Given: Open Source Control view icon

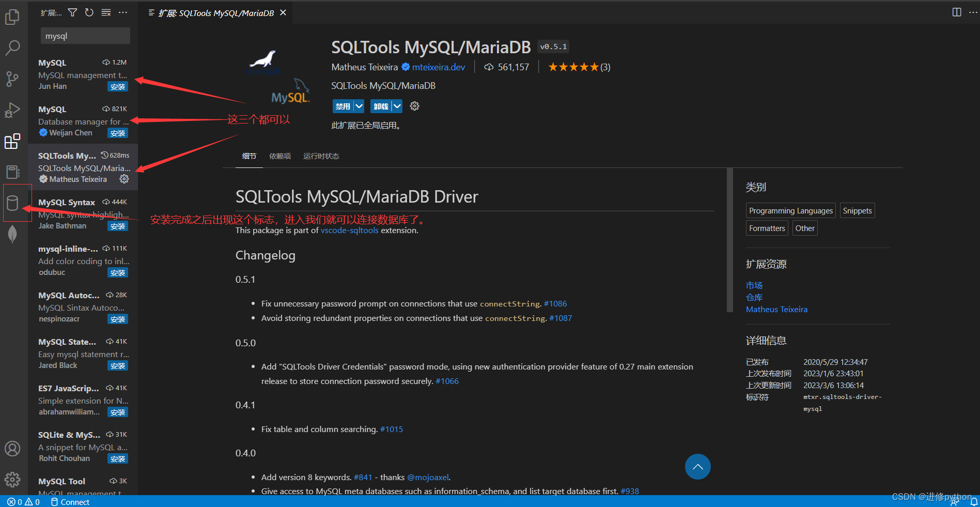Looking at the screenshot, I should click(x=12, y=79).
